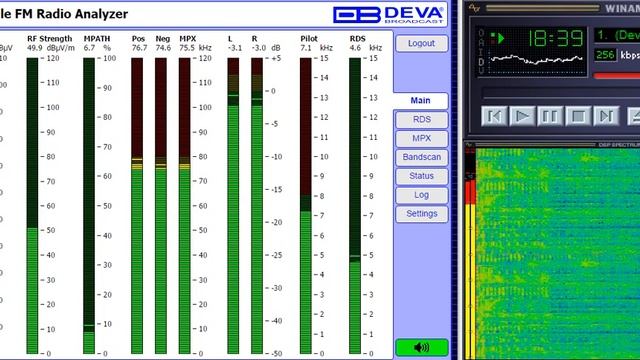Click the FM Radio Analyzer title
This screenshot has width=640, height=360.
(64, 14)
